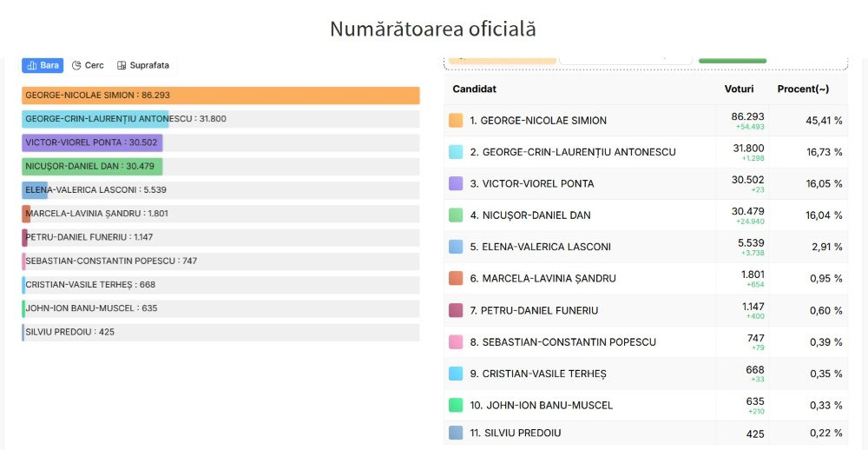
Task: Click the orange George-Nicolae Simion bar
Action: pos(220,96)
